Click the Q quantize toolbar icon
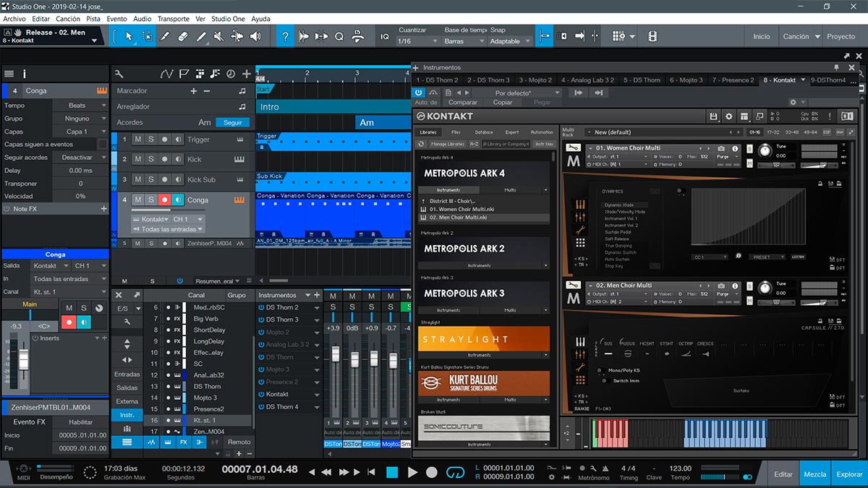Viewport: 868px width, 488px height. (339, 36)
